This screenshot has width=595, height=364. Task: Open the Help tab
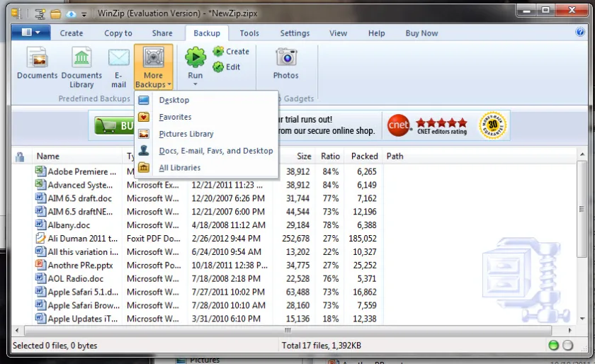coord(376,33)
